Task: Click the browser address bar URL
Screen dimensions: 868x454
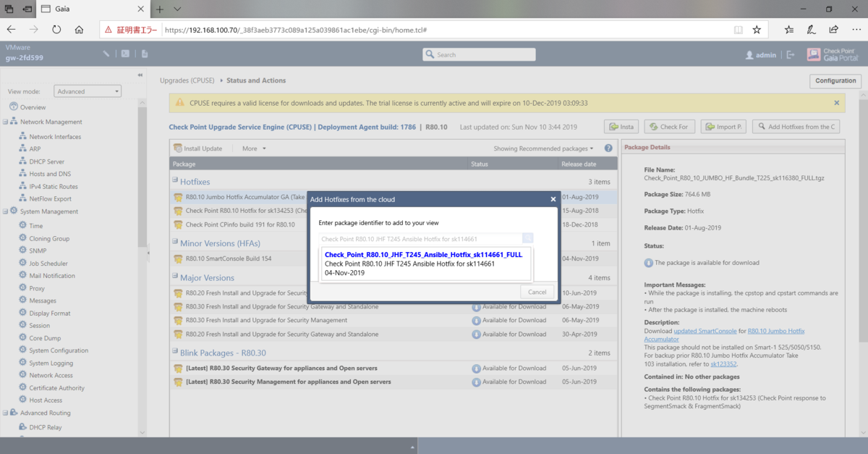Action: click(x=295, y=30)
